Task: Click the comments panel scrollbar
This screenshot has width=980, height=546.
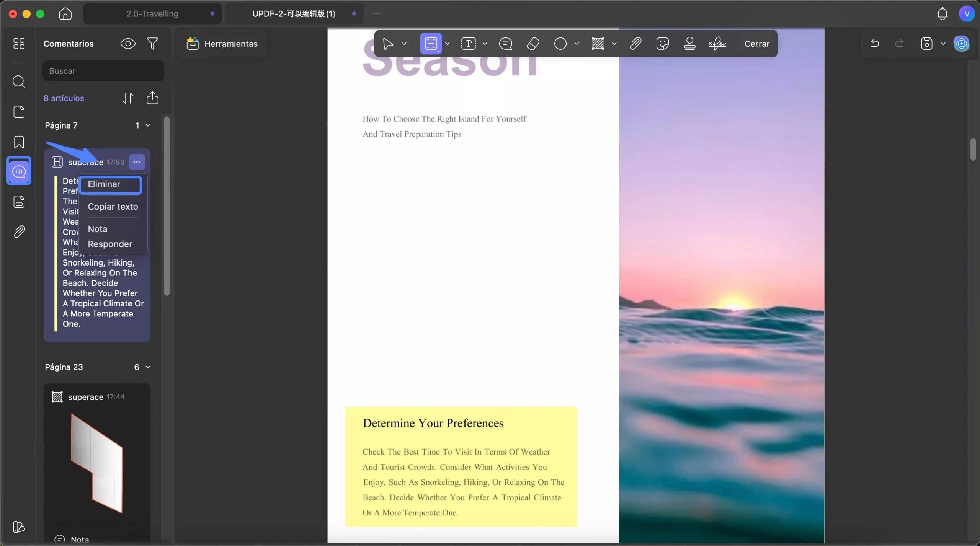Action: [167, 207]
